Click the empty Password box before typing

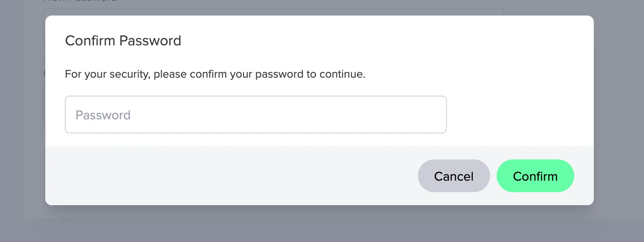tap(255, 114)
